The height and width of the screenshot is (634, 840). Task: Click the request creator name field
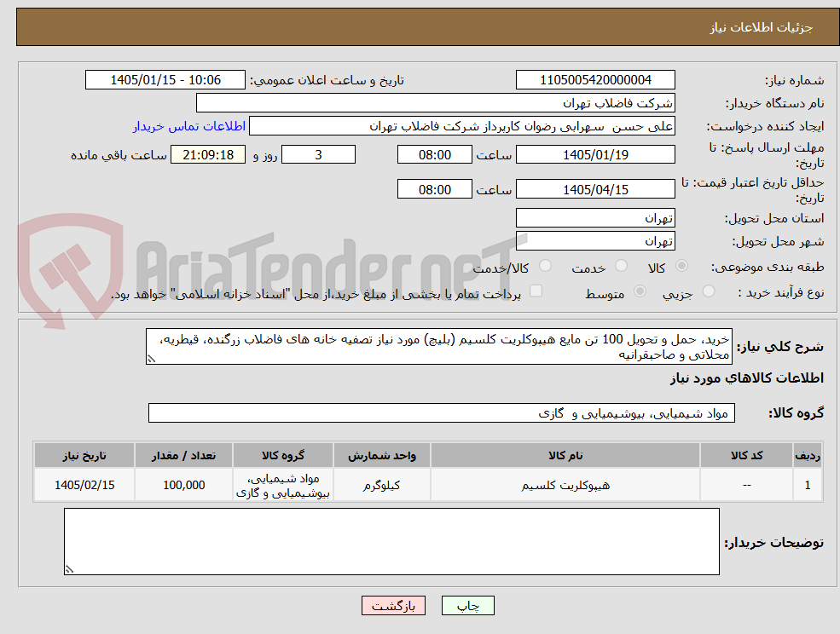coord(461,126)
